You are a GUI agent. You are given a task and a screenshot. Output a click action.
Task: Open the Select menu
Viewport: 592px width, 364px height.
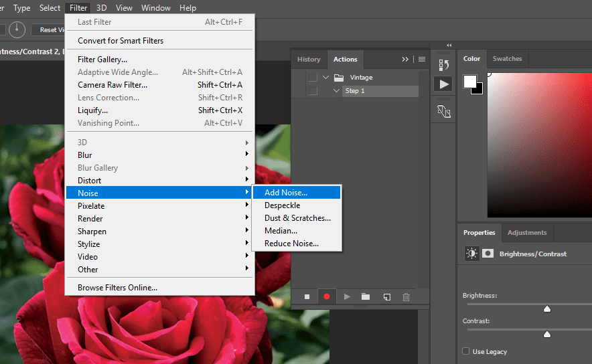tap(50, 8)
